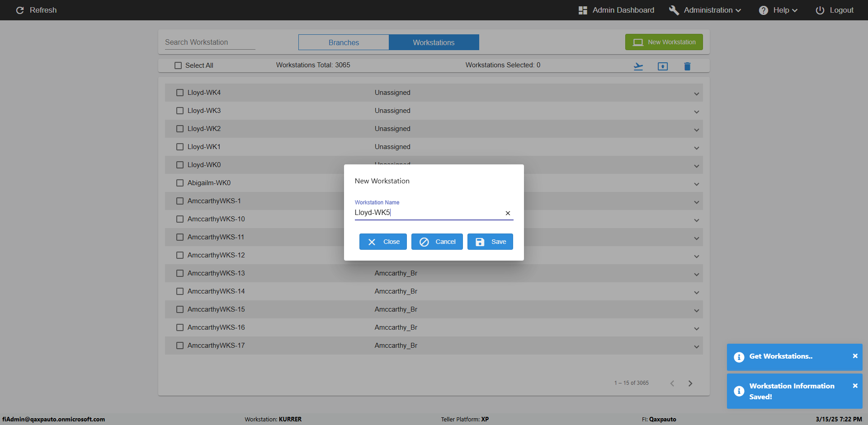The height and width of the screenshot is (425, 868).
Task: Save the new workstation Lloyd-WK5
Action: tap(490, 242)
